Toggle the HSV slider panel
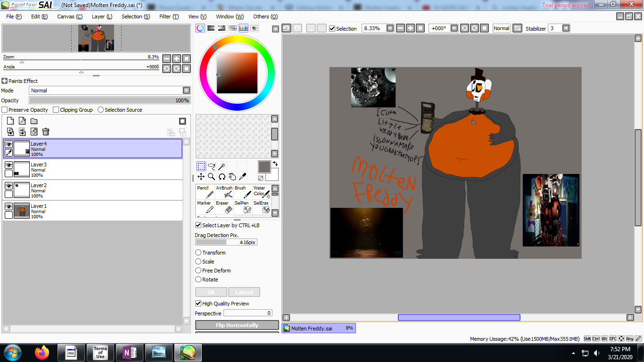 (x=222, y=28)
